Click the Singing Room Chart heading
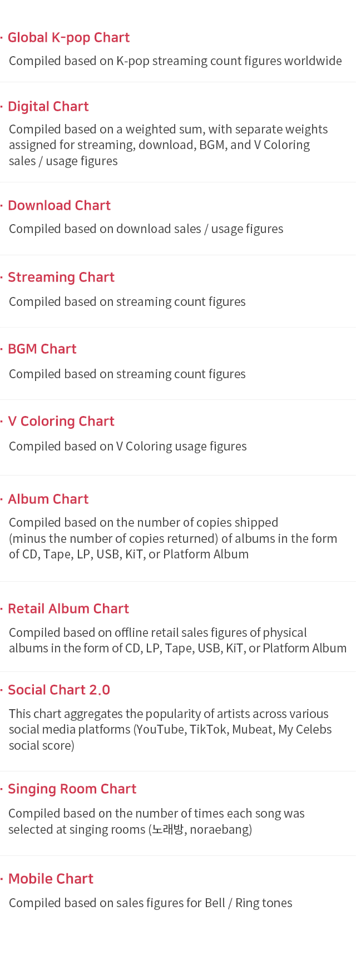The image size is (356, 980). click(72, 789)
